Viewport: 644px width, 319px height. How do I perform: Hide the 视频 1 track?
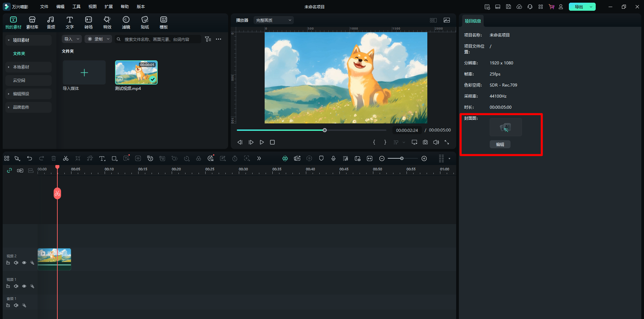[x=24, y=286]
